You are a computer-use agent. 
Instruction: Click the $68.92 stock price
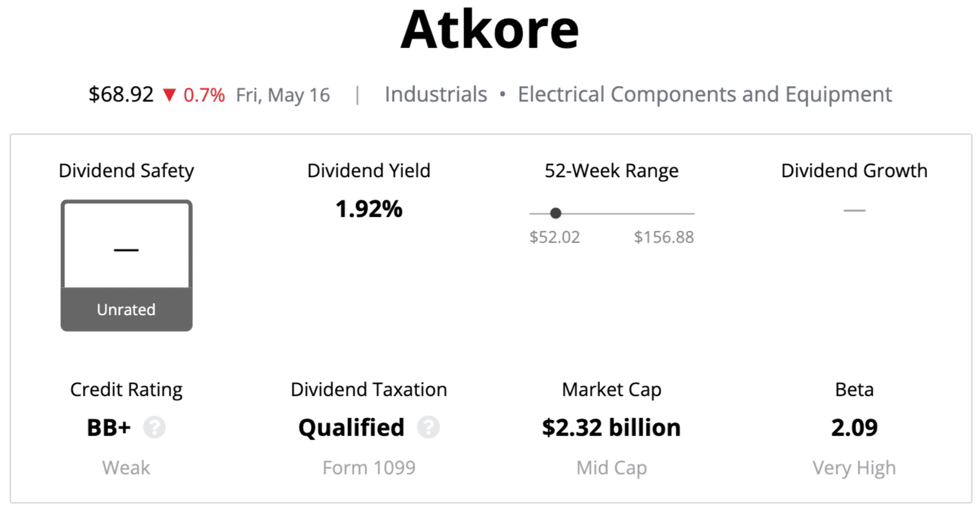click(x=121, y=94)
